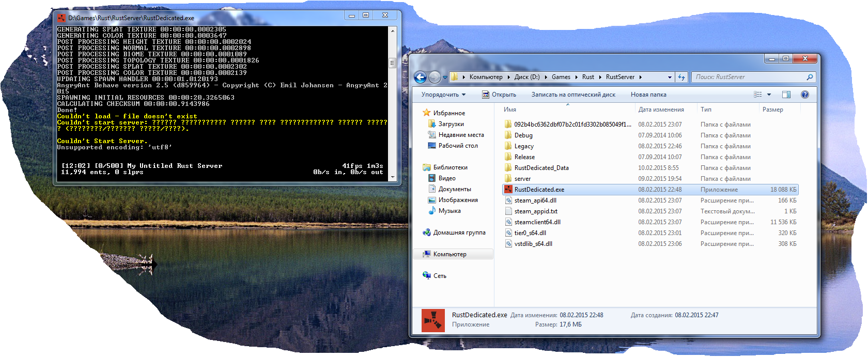868x357 pixels.
Task: Click Открыть in the Explorer toolbar
Action: (x=499, y=95)
